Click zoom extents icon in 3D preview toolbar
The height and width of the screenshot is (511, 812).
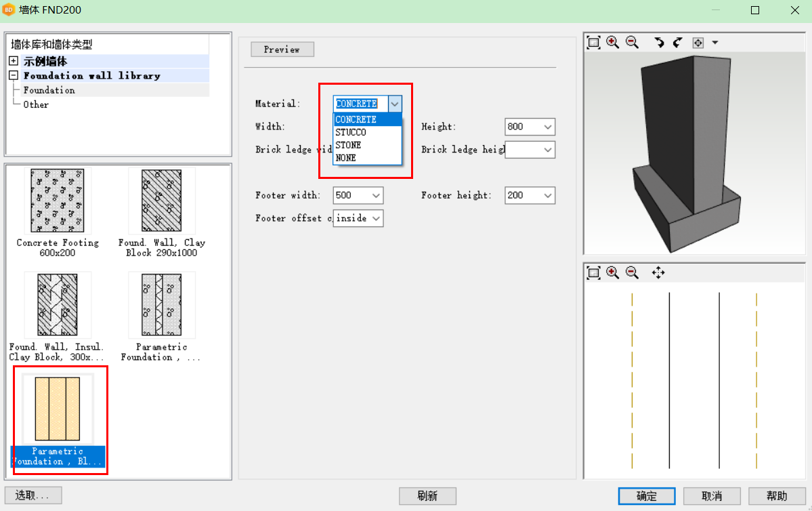[x=593, y=43]
